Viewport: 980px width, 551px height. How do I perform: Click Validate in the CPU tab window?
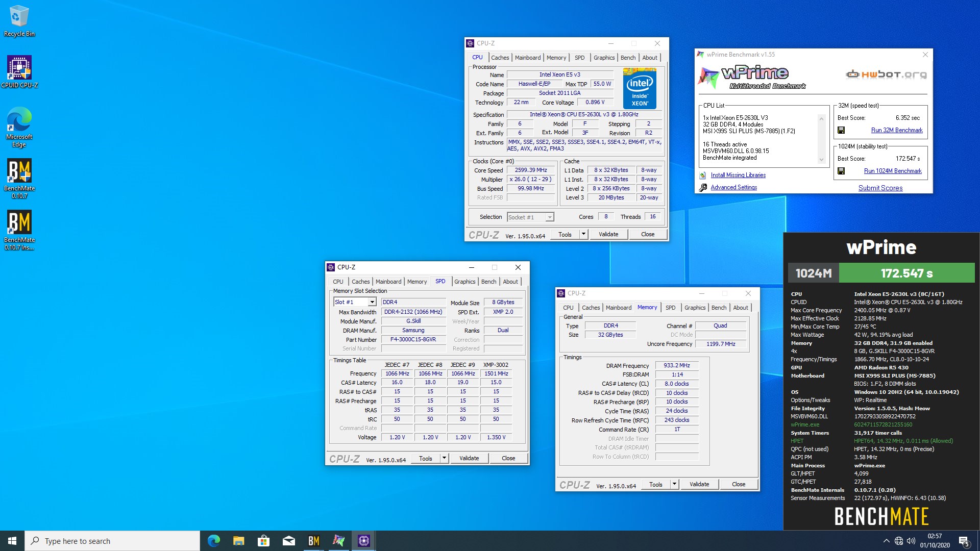tap(608, 234)
